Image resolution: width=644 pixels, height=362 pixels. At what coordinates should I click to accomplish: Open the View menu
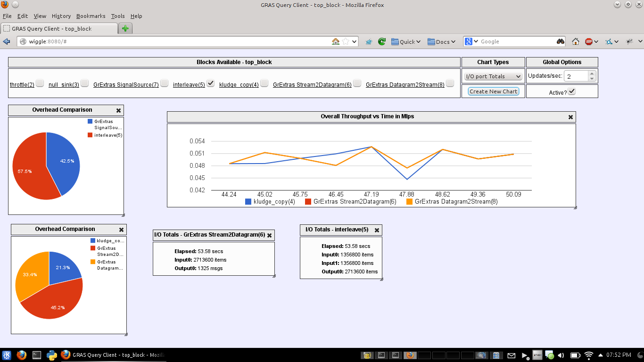40,16
